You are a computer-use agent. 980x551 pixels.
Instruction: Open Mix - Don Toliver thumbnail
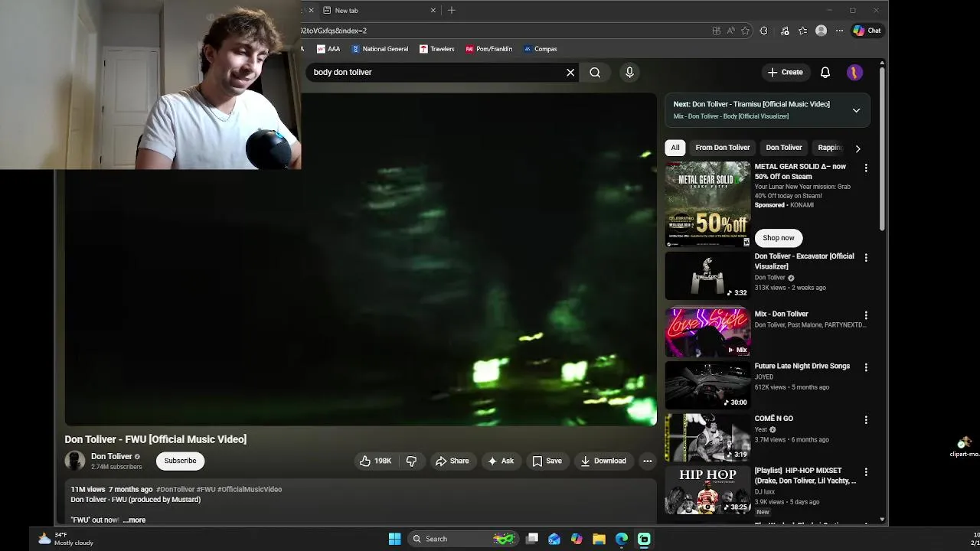(707, 333)
